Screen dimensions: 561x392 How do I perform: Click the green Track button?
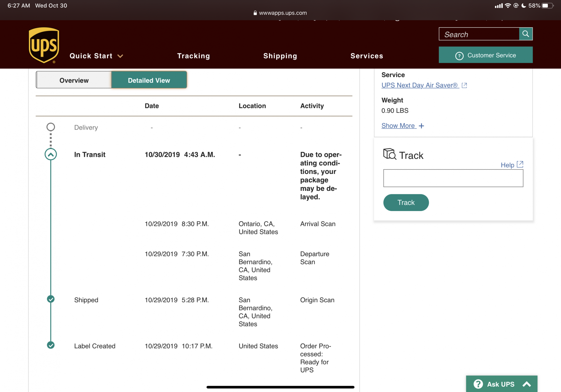click(406, 203)
